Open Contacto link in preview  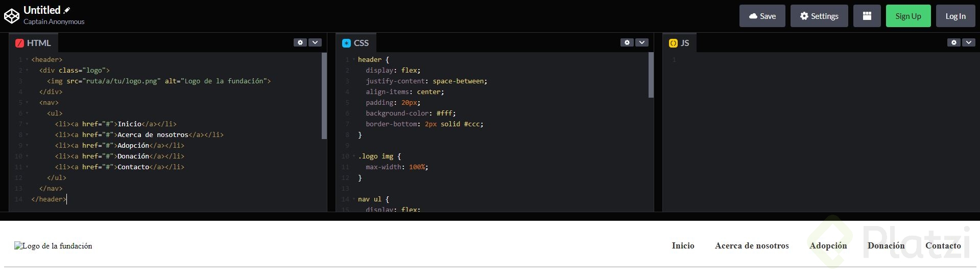(943, 245)
